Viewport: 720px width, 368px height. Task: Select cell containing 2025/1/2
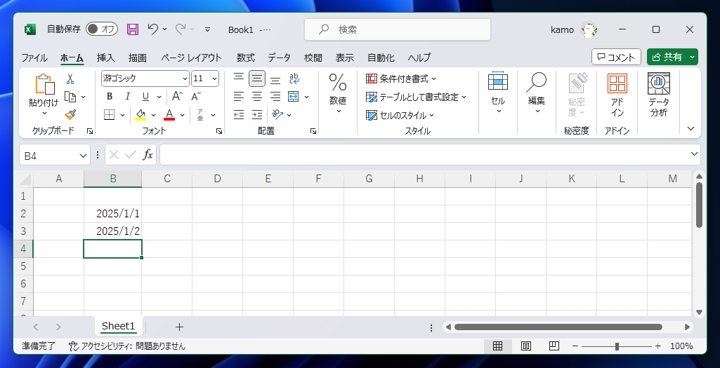point(113,231)
